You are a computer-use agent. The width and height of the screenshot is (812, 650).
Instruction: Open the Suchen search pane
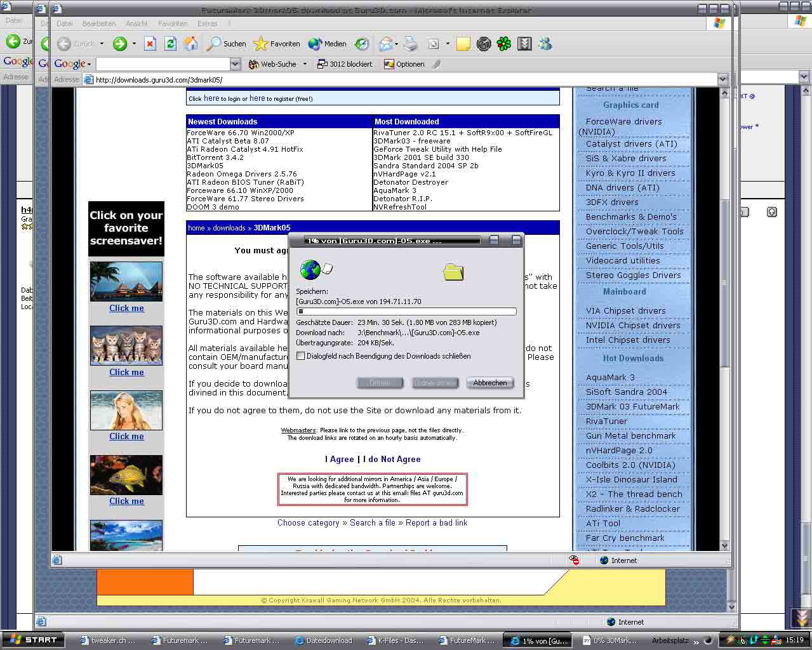click(227, 44)
